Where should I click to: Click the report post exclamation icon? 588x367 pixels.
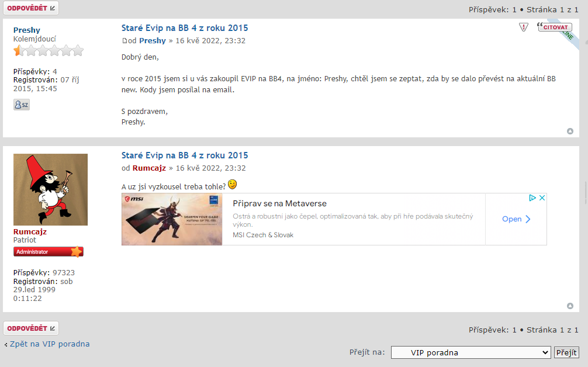[x=524, y=27]
